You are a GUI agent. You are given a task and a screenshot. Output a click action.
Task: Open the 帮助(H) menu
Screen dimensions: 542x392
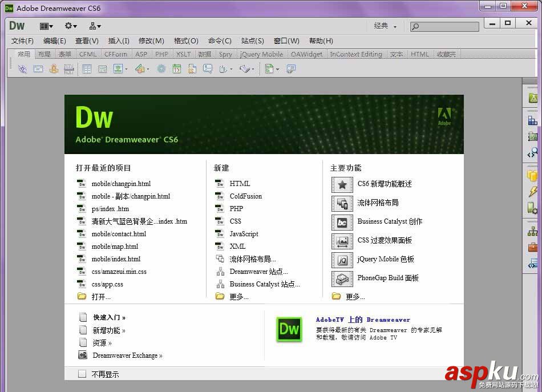coord(321,41)
